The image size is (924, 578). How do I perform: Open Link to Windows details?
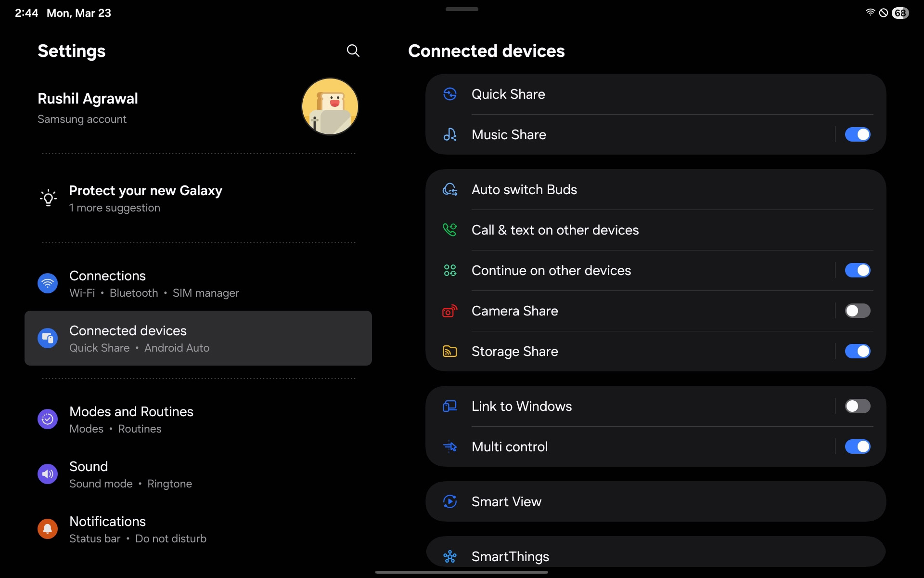629,406
